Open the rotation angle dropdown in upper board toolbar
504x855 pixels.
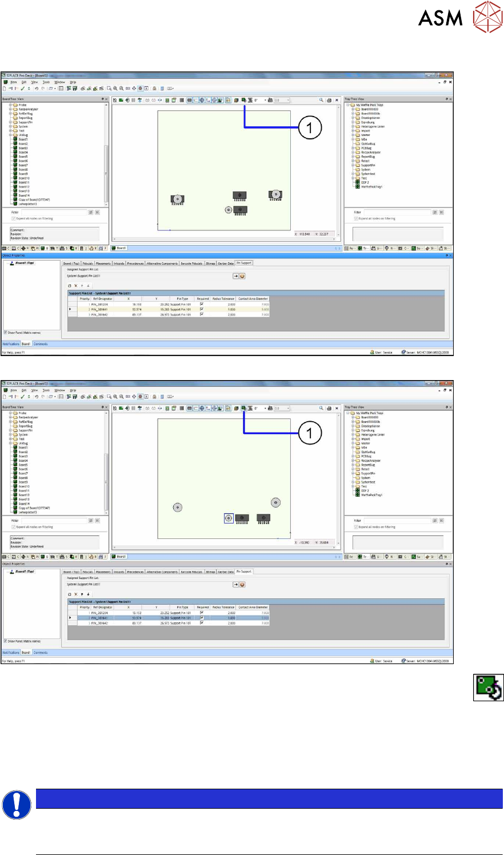coord(266,100)
